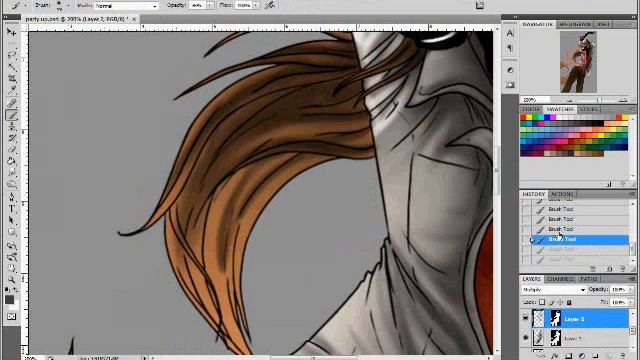This screenshot has width=640, height=360.
Task: Select the Path Selection arrow tool
Action: tap(11, 220)
